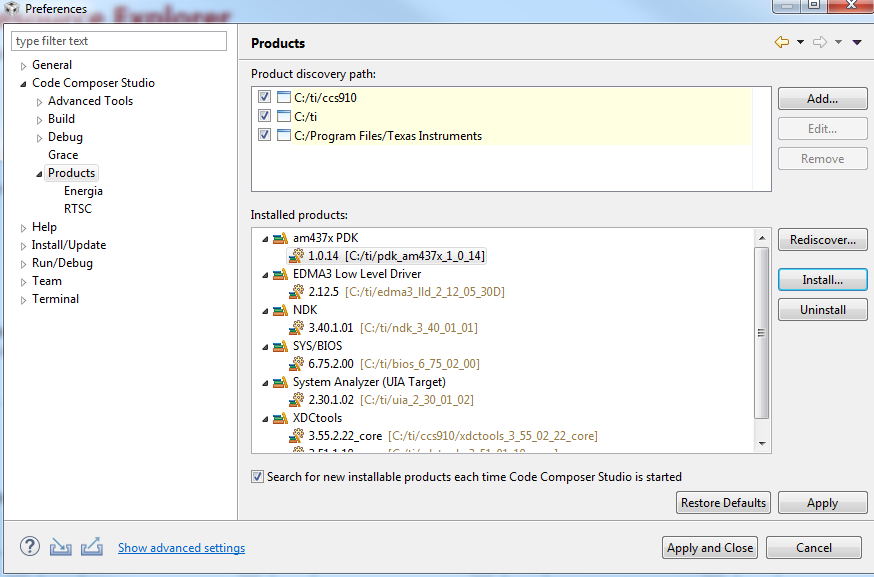The image size is (874, 577).
Task: Collapse the NDK product entry
Action: (265, 311)
